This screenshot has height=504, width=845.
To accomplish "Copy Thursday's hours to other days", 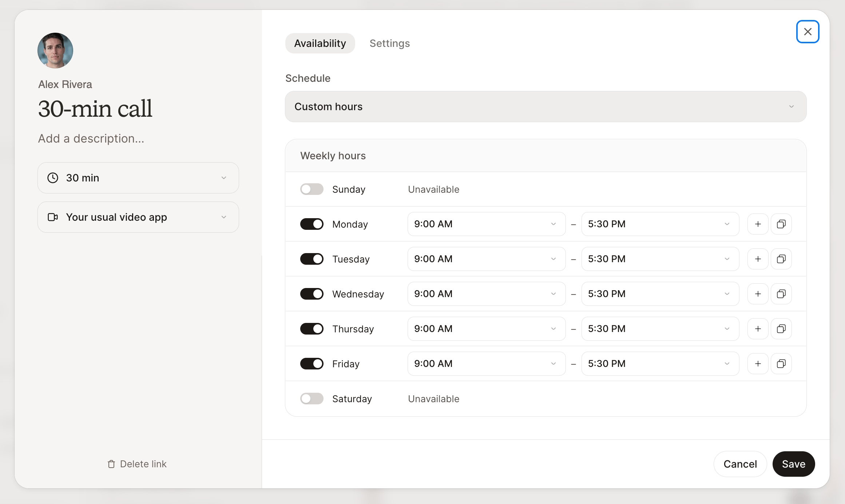I will point(781,329).
